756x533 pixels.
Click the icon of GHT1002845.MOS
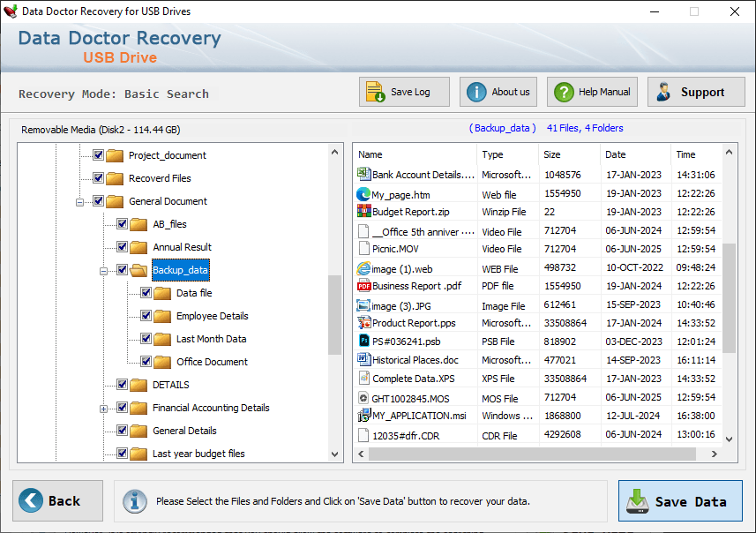tap(363, 398)
